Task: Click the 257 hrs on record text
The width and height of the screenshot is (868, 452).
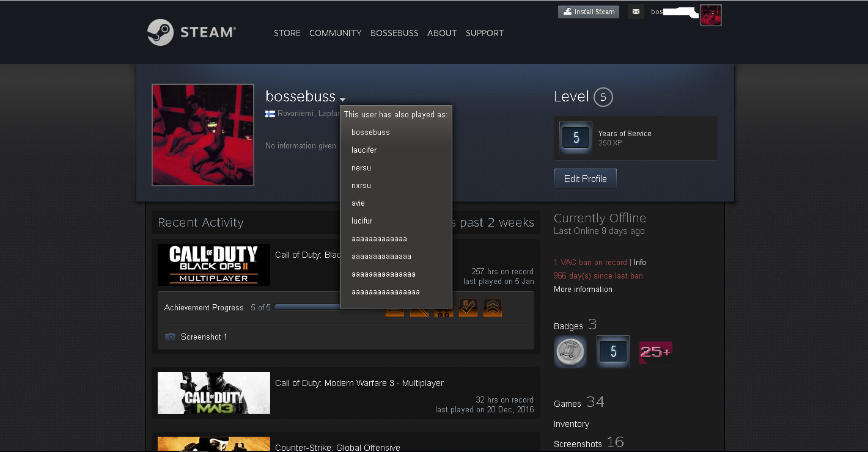Action: [502, 272]
